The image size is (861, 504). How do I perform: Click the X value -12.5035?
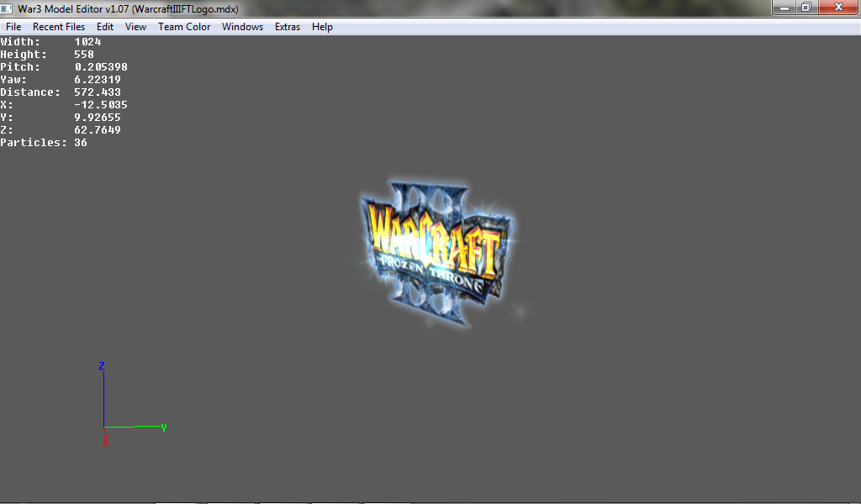[101, 105]
